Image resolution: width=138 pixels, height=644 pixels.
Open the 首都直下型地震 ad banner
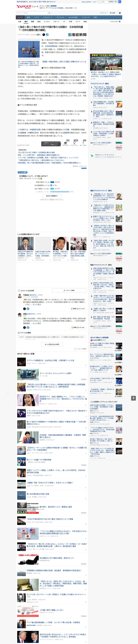[106, 62]
